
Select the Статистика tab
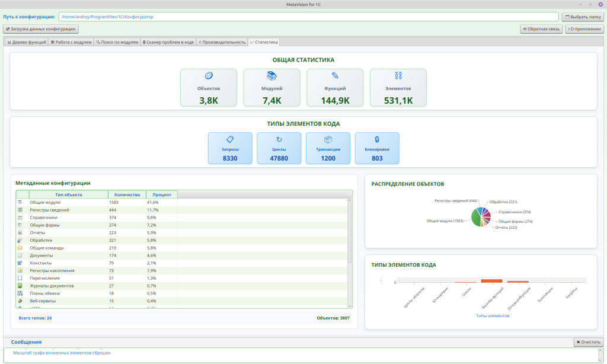[x=264, y=42]
